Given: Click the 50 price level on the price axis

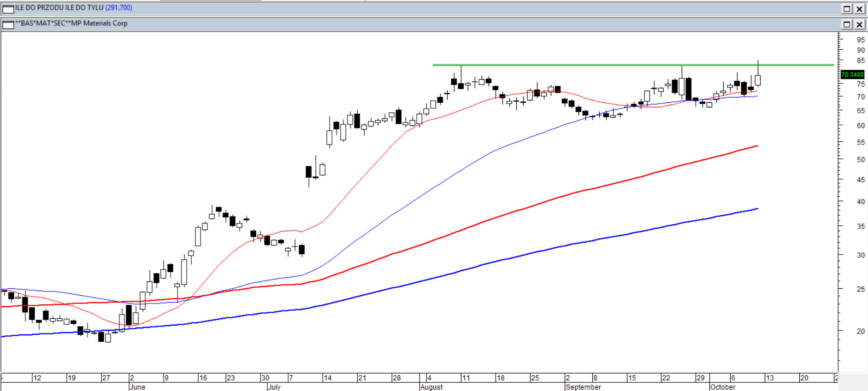Looking at the screenshot, I should (x=860, y=159).
